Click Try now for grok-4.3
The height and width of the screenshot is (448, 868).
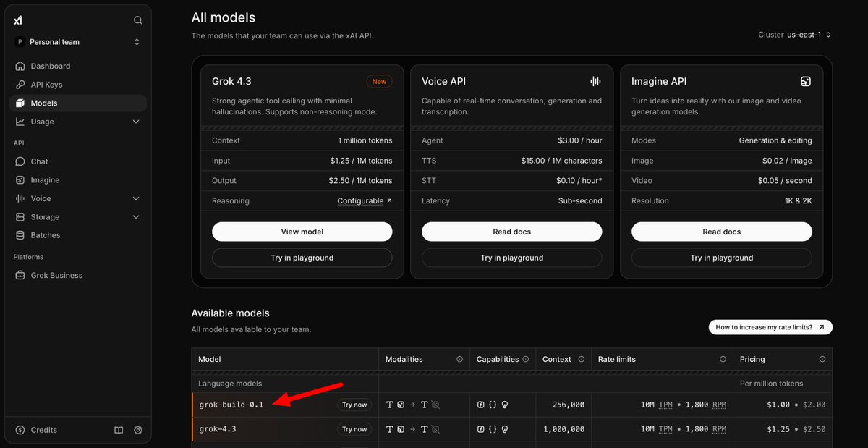click(354, 430)
